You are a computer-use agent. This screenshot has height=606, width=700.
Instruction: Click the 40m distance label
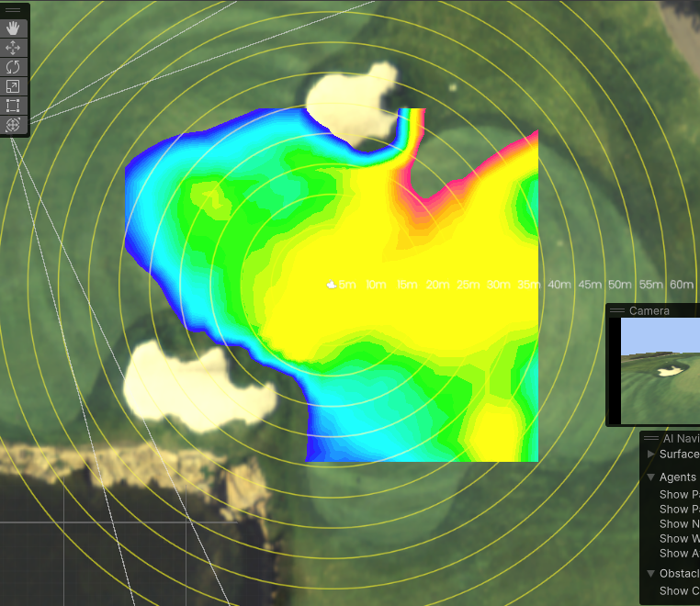coord(559,285)
